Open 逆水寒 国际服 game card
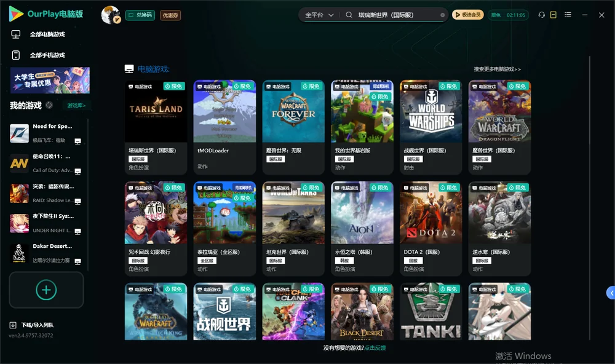 point(499,229)
